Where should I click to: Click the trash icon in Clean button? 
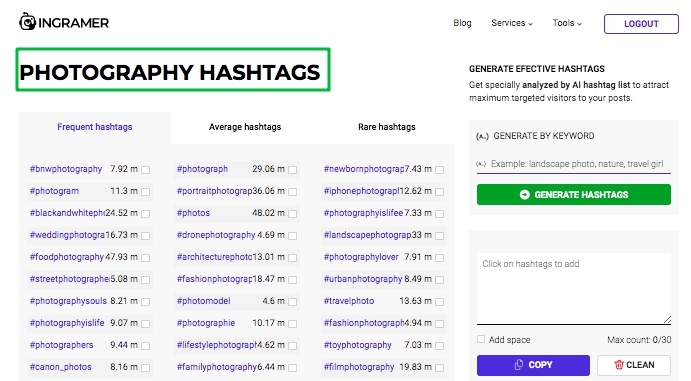tap(619, 365)
